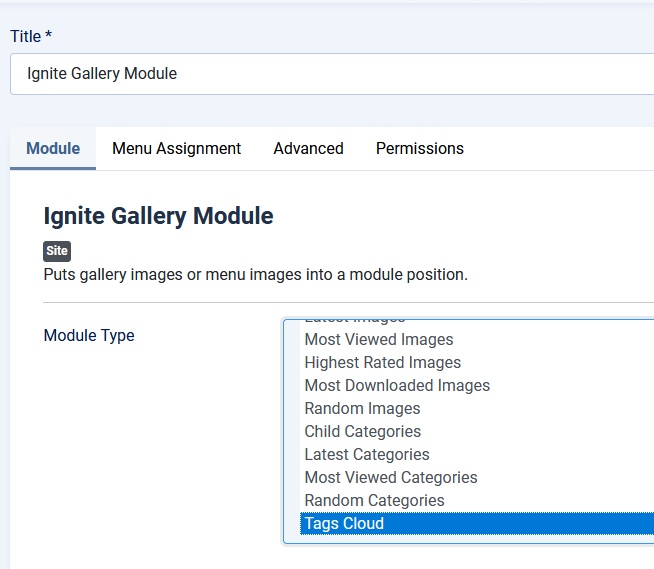654x569 pixels.
Task: Choose Most Viewed Images module type
Action: tap(379, 340)
